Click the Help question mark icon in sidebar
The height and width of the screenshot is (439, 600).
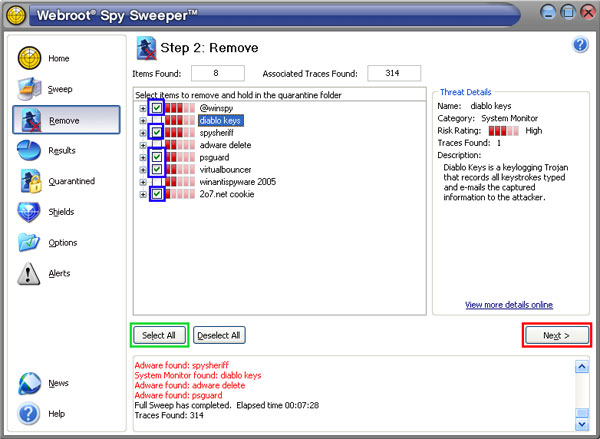tap(29, 413)
